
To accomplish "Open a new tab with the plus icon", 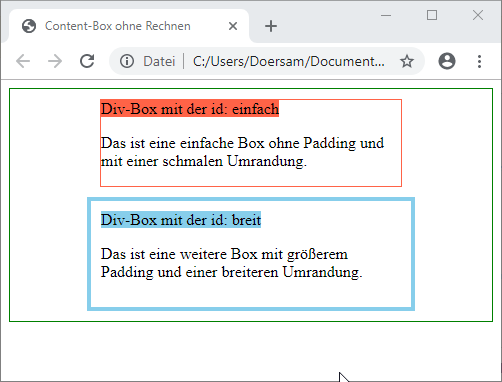I will point(271,26).
